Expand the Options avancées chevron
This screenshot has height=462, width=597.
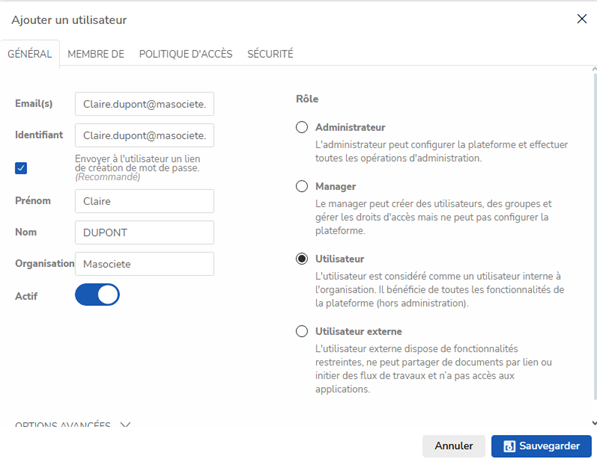pyautogui.click(x=125, y=424)
